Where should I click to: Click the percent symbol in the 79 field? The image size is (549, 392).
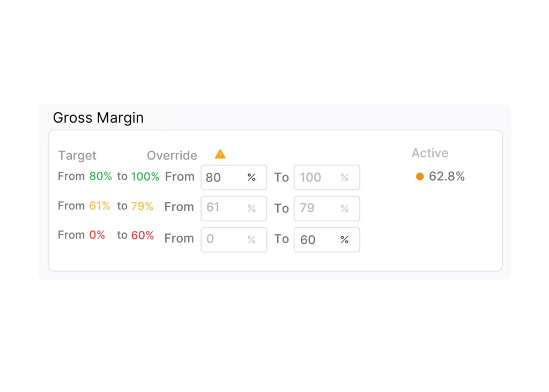click(344, 208)
